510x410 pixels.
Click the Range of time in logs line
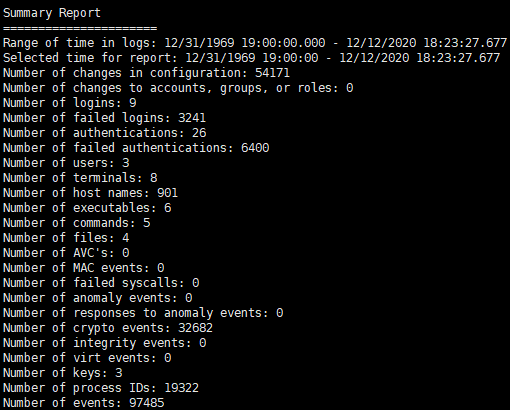pos(255,43)
